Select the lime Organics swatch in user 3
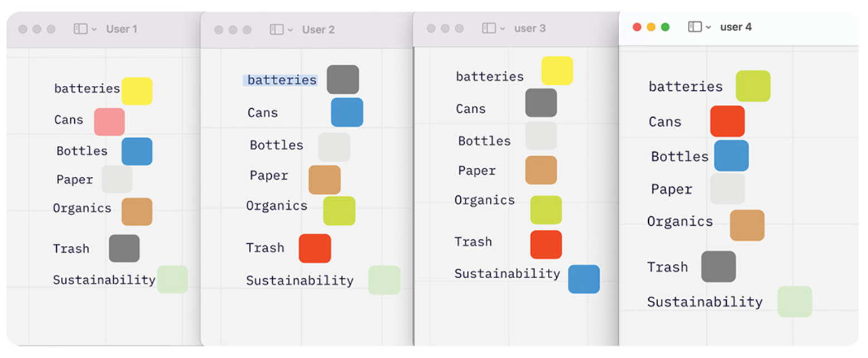Image resolution: width=868 pixels, height=358 pixels. [546, 210]
